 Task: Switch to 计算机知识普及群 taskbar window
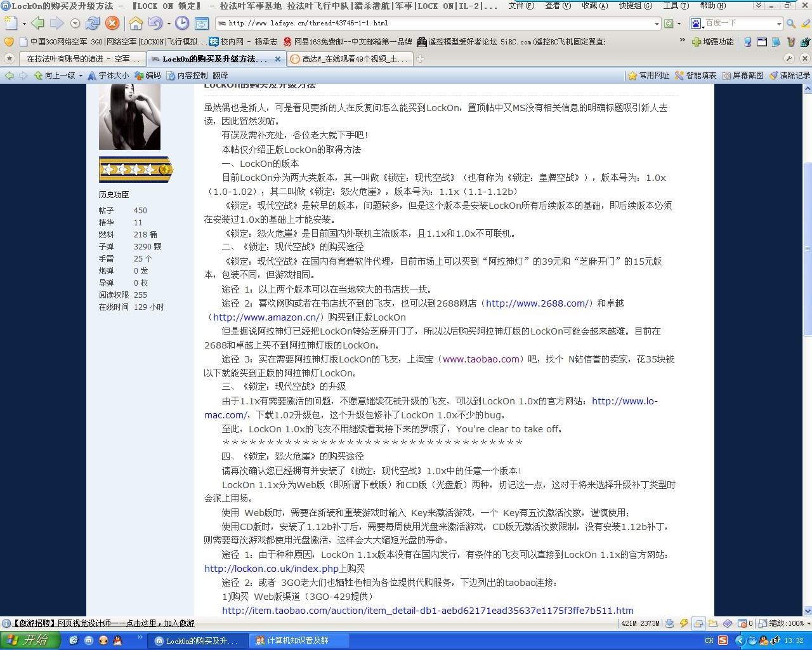[x=299, y=640]
